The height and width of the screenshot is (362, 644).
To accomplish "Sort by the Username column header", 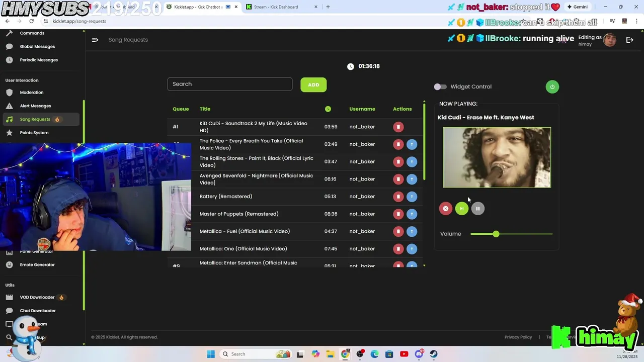I will click(362, 109).
